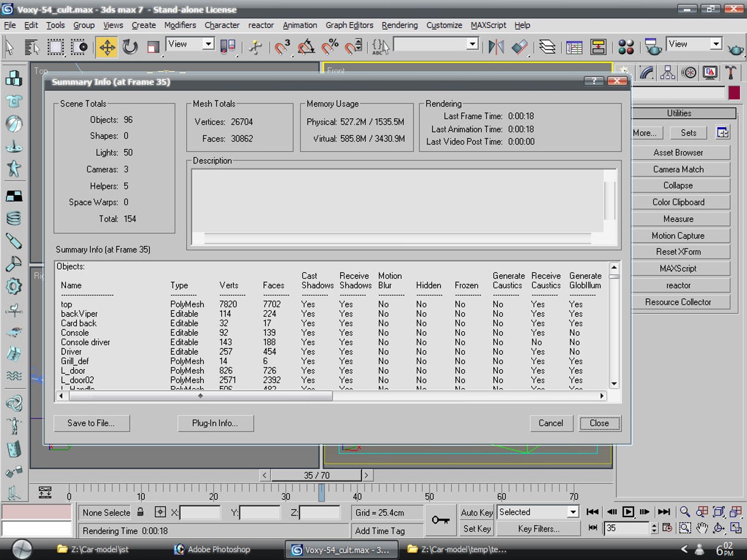Viewport: 747px width, 560px height.
Task: Toggle the Selection Lock padlock
Action: pyautogui.click(x=141, y=512)
